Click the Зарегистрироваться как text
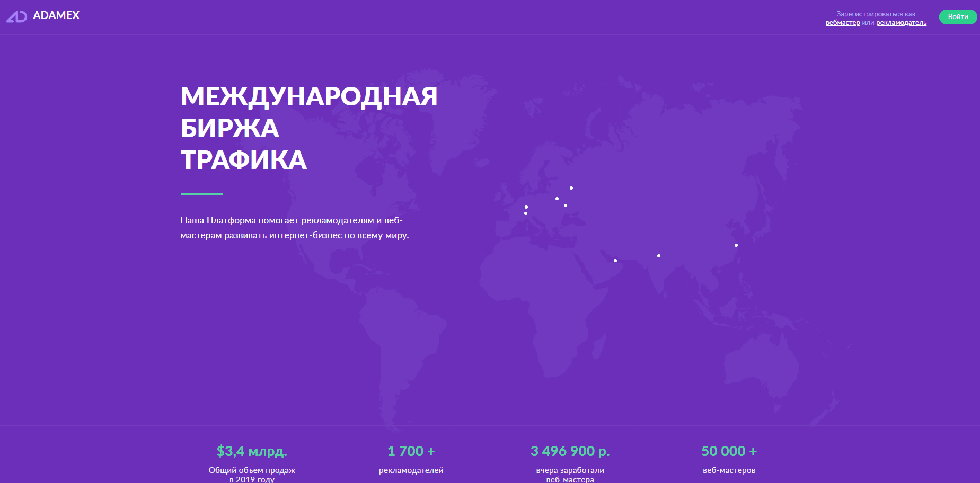This screenshot has height=483, width=980. (x=876, y=14)
